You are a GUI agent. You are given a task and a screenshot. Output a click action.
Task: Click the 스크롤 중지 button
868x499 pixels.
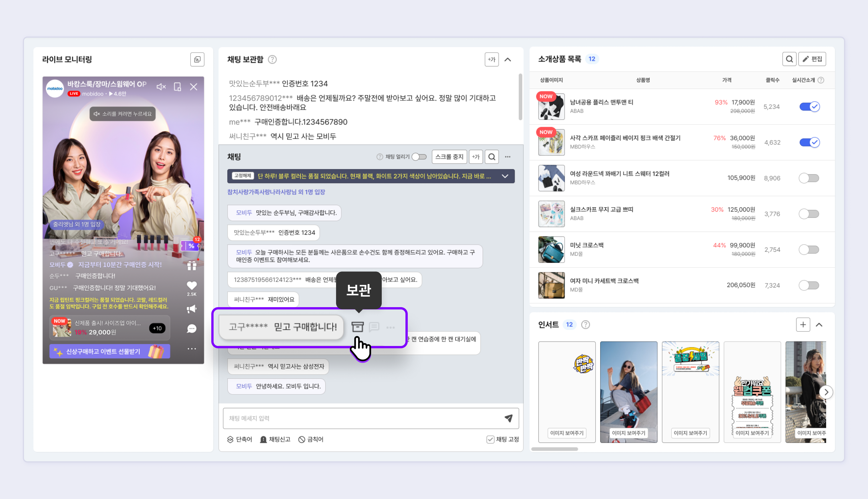tap(449, 157)
